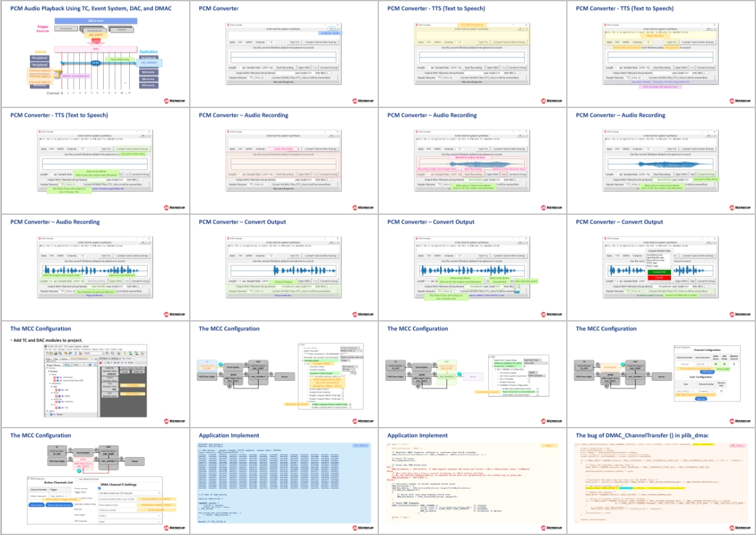This screenshot has width=756, height=535.
Task: Open the first Convert Output slide
Action: 283,268
